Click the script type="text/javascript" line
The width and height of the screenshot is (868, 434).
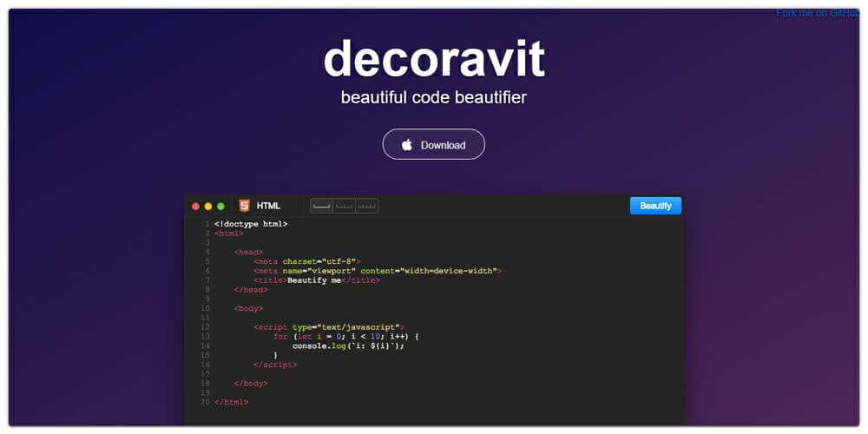[x=329, y=327]
